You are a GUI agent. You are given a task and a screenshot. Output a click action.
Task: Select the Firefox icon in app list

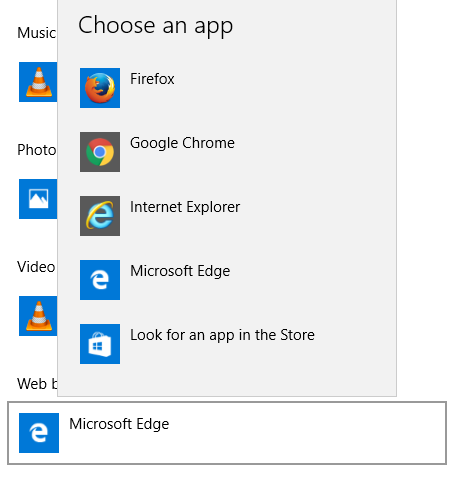[100, 88]
